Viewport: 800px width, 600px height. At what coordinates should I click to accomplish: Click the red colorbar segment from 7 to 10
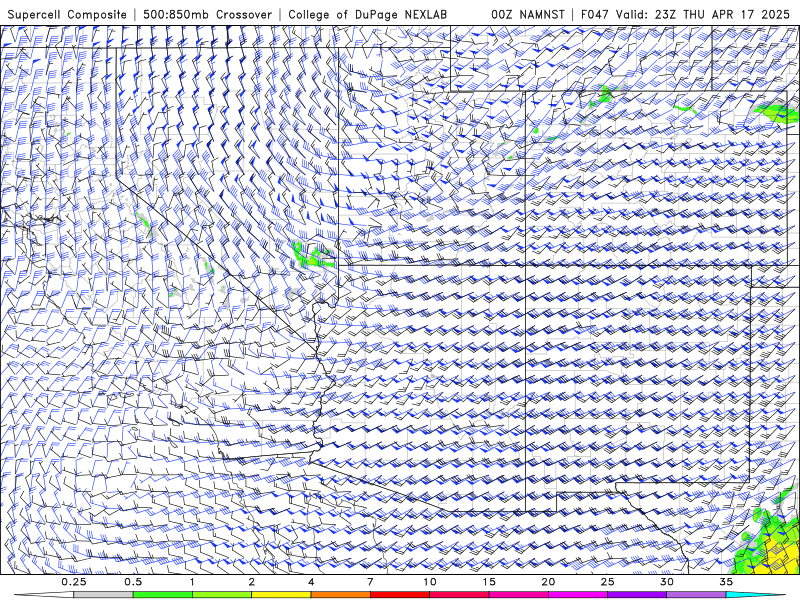pyautogui.click(x=400, y=595)
